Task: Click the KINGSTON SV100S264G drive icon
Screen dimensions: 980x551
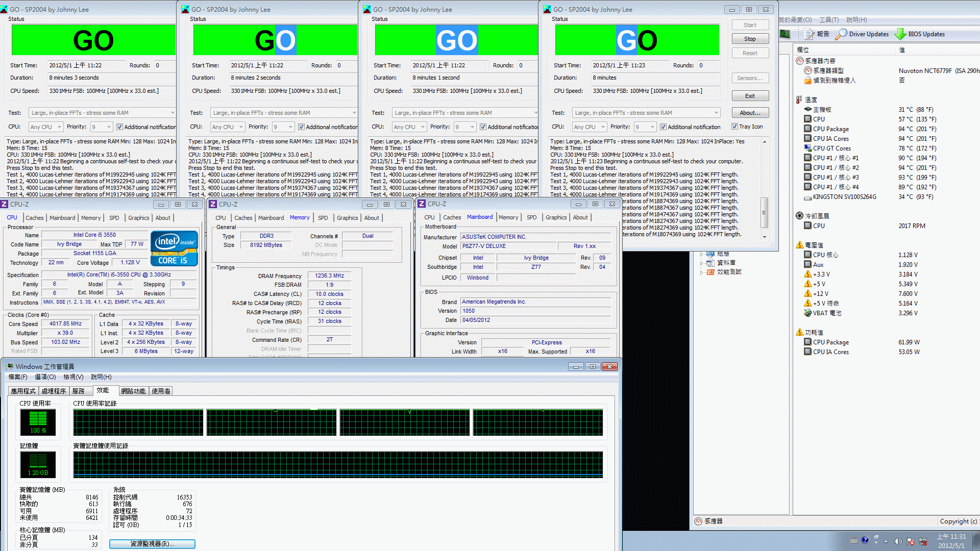Action: (x=808, y=197)
